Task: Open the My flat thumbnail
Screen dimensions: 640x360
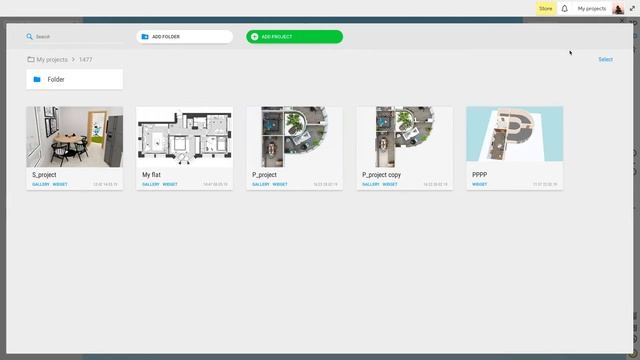Action: pos(184,137)
